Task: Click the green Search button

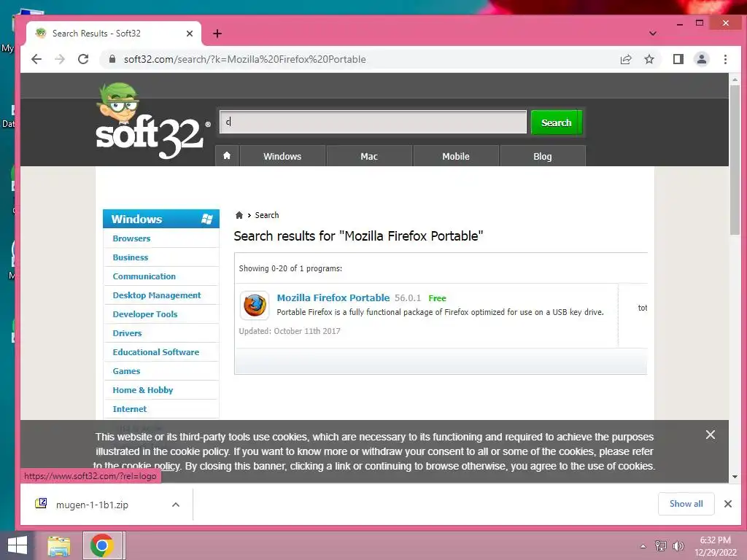Action: coord(556,122)
